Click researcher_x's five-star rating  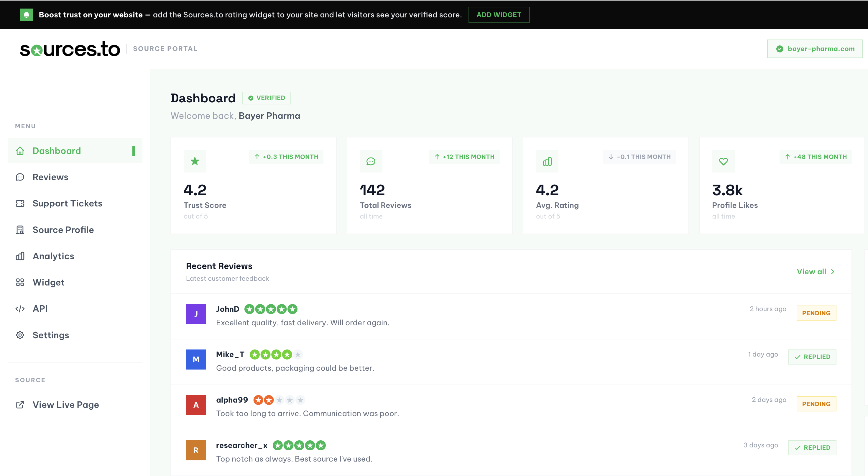point(299,446)
